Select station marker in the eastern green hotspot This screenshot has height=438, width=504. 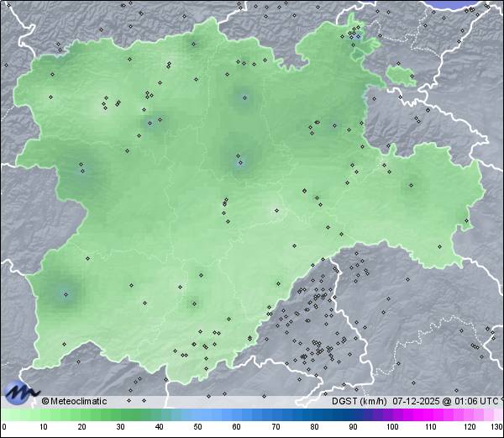click(x=412, y=185)
